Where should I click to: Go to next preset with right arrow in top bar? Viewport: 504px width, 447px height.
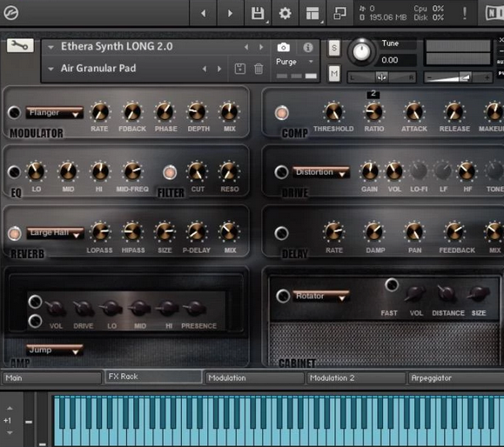[x=230, y=13]
